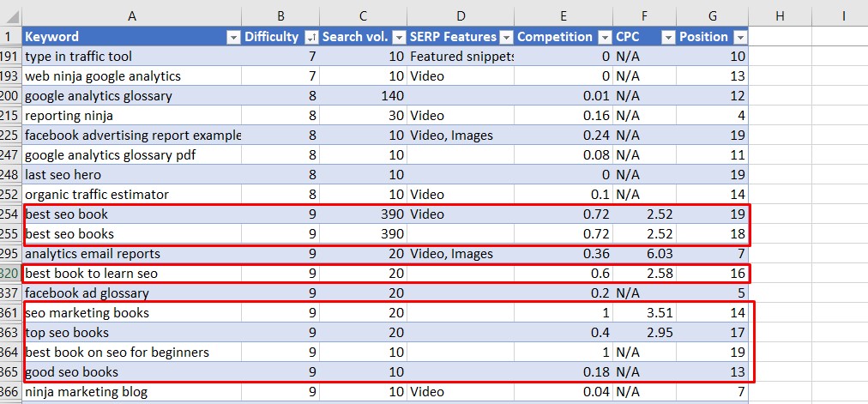
Task: Select column A header
Action: pyautogui.click(x=132, y=16)
